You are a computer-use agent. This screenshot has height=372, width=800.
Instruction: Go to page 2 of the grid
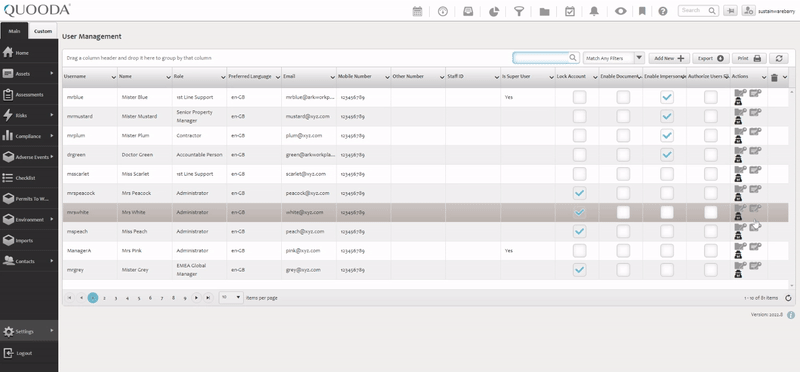pos(104,298)
